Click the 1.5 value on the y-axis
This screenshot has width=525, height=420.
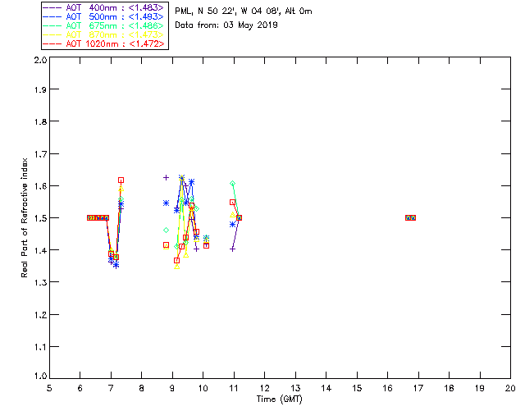pos(40,218)
